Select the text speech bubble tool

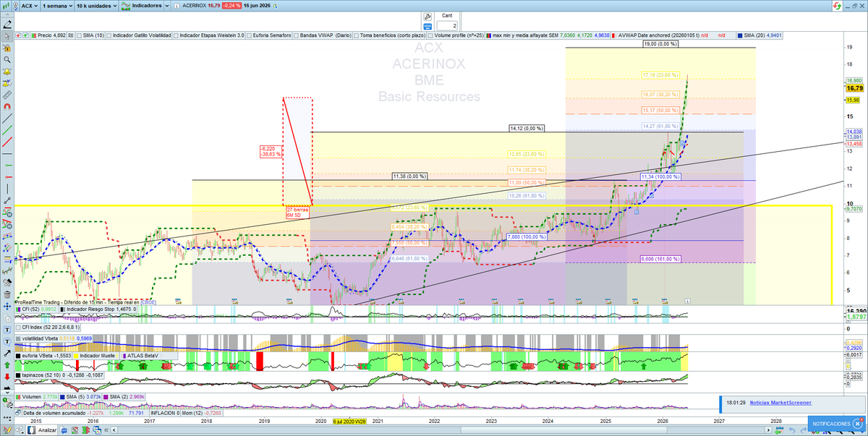coord(7,342)
